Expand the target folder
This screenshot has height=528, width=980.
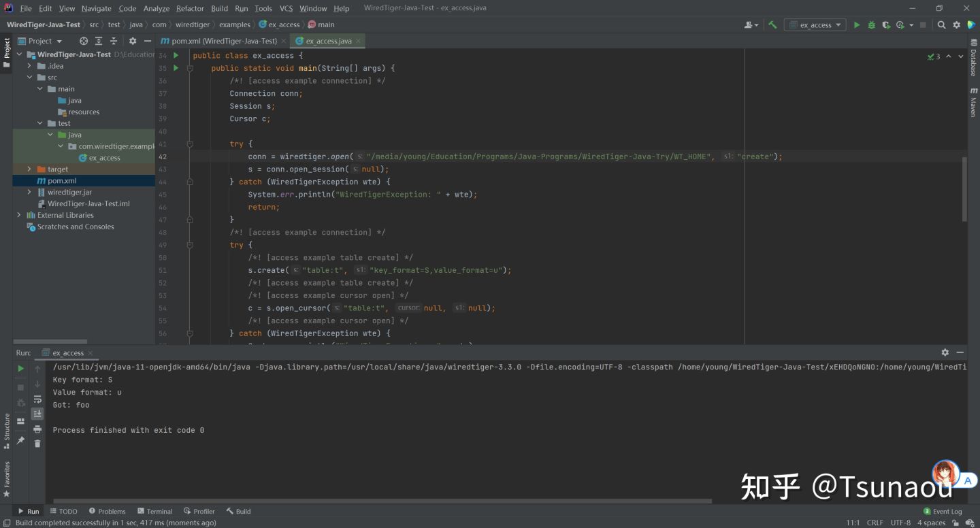tap(29, 169)
